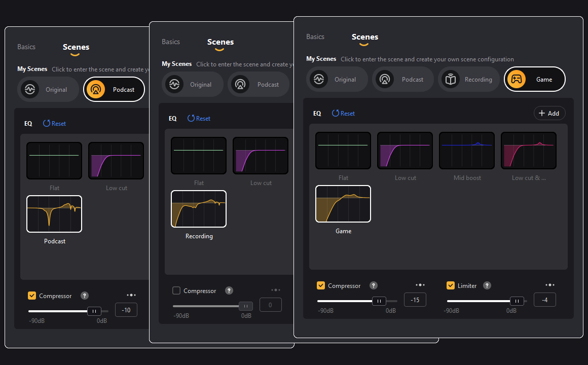Image resolution: width=588 pixels, height=365 pixels.
Task: Disable the Limiter checkbox
Action: click(x=451, y=285)
